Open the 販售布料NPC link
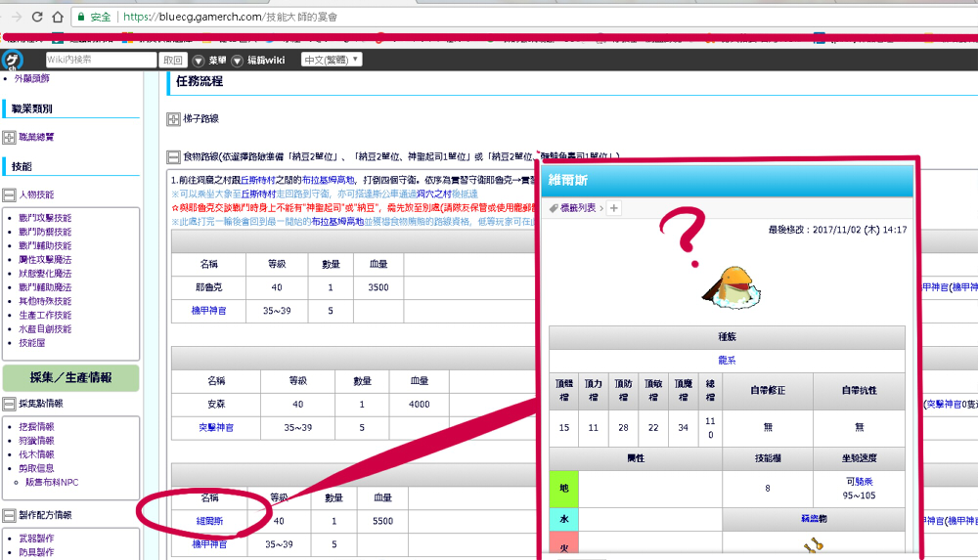 (x=52, y=482)
